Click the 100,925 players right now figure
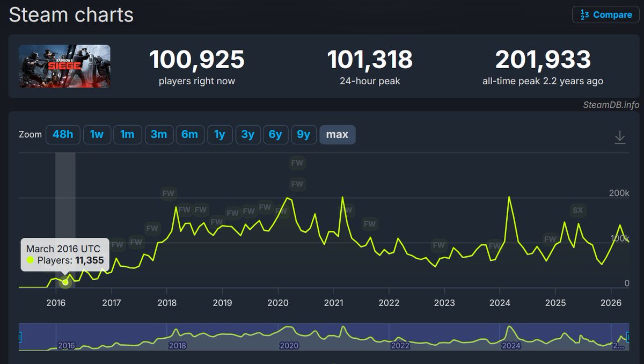The width and height of the screenshot is (644, 364). pyautogui.click(x=197, y=60)
